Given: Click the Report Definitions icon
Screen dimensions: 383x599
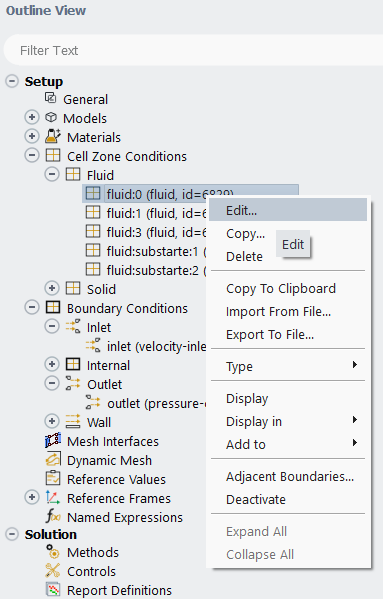Looking at the screenshot, I should coord(53,589).
